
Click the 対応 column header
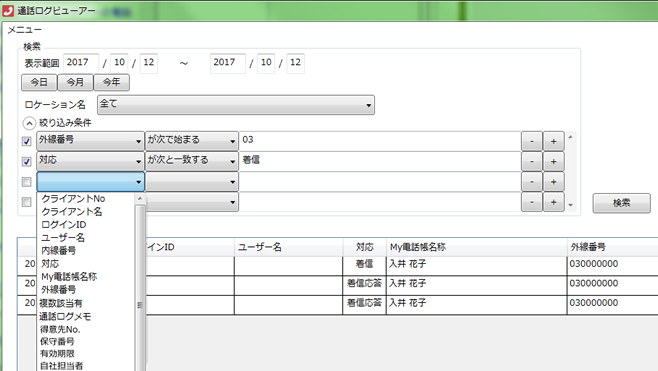click(x=365, y=247)
